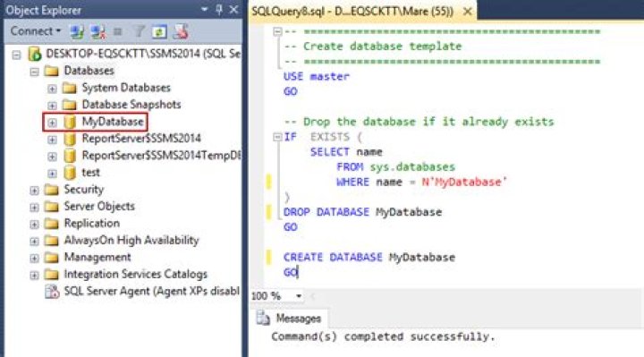Viewport: 644px width, 357px height.
Task: Select SQL Server Agent node
Action: (151, 292)
